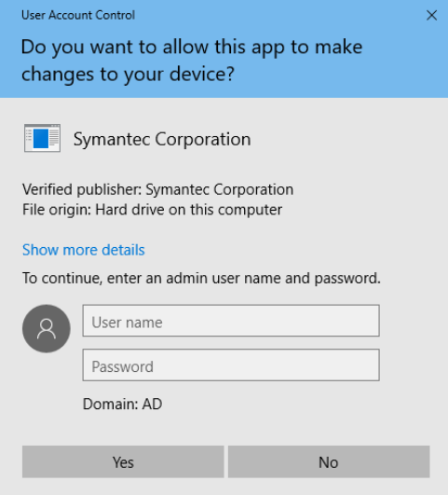Click the large 'Symantec Corporation' program name
Screen dimensions: 448x495
click(x=162, y=139)
